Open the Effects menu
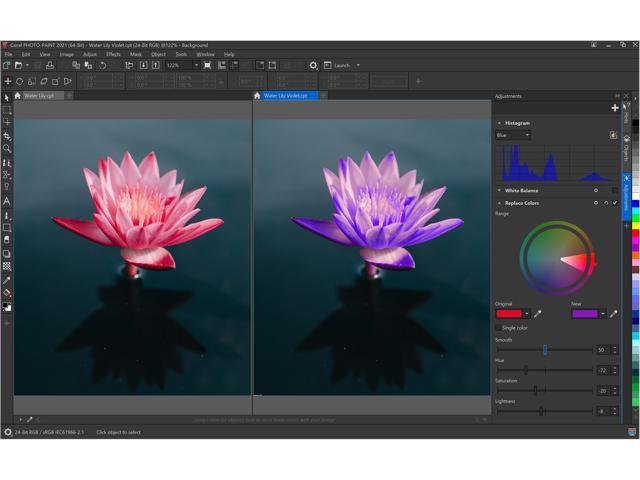Viewport: 640px width, 480px height. (x=113, y=54)
